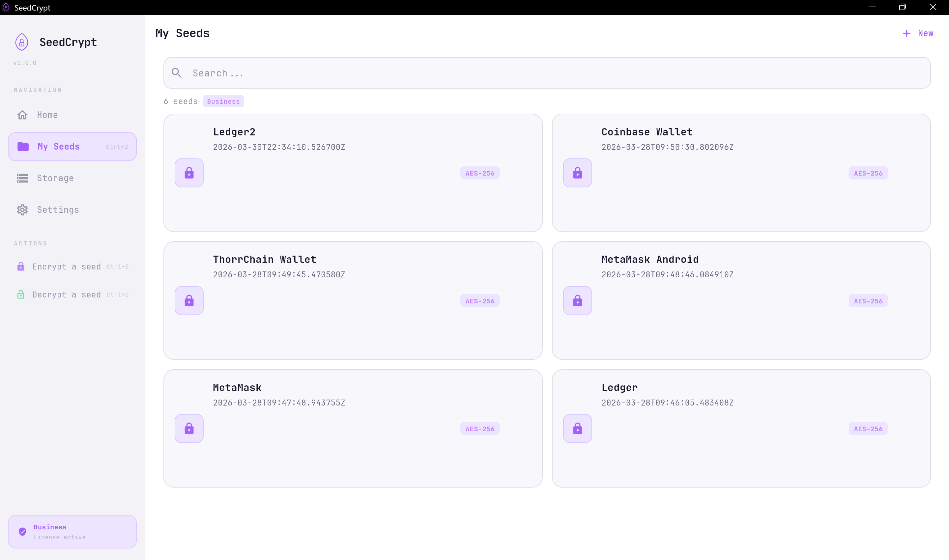This screenshot has width=949, height=560.
Task: Click the search magnifier icon
Action: point(176,73)
